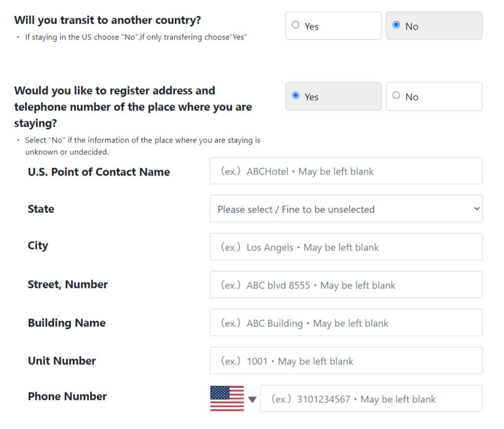This screenshot has width=504, height=429.
Task: Click the "U.S. Point of Contact Name" label
Action: pos(99,172)
